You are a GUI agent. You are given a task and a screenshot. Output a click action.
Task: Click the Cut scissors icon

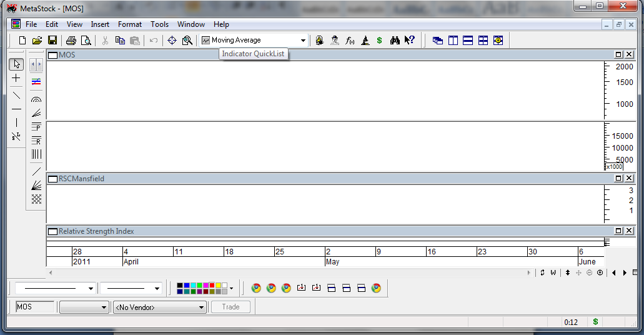click(105, 40)
